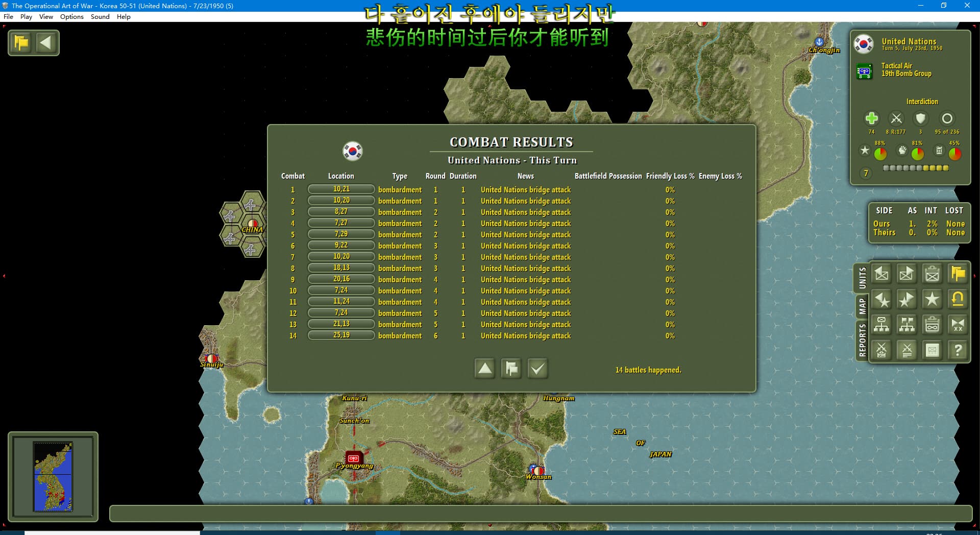The width and height of the screenshot is (980, 535).
Task: Click the 19th Bomb Group unit counter icon
Action: (864, 71)
